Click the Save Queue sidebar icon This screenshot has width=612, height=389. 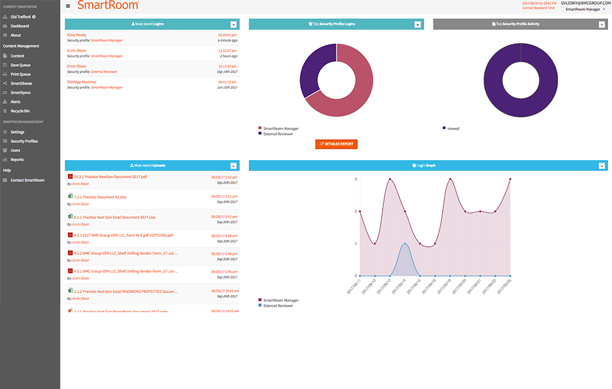5,65
